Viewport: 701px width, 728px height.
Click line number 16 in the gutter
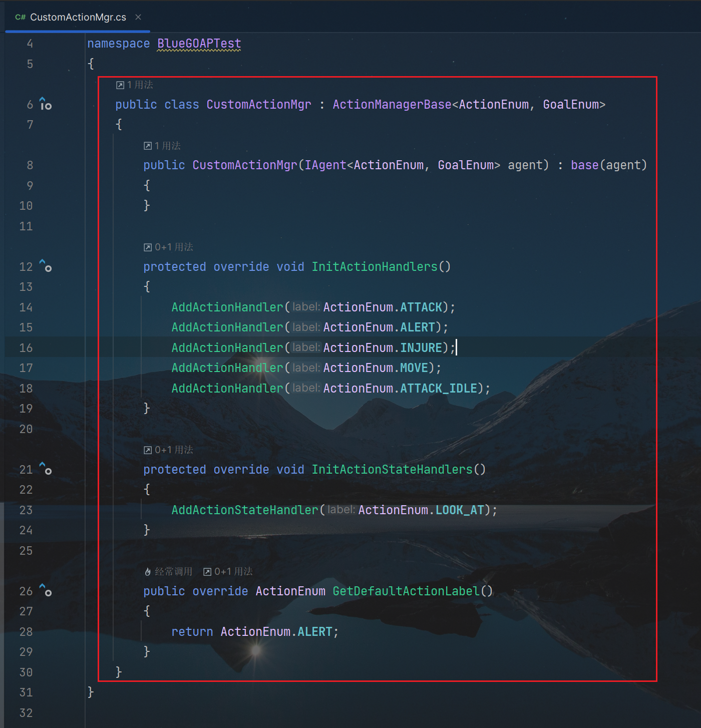26,347
